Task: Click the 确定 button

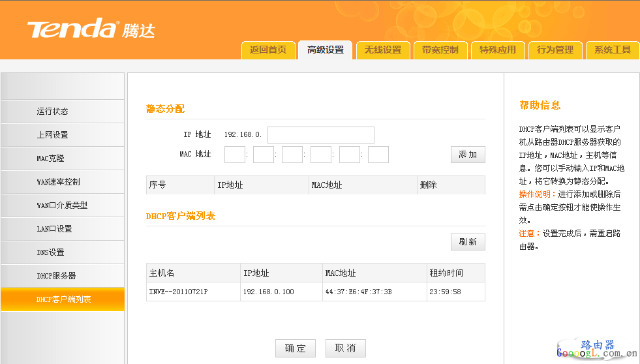Action: click(295, 348)
